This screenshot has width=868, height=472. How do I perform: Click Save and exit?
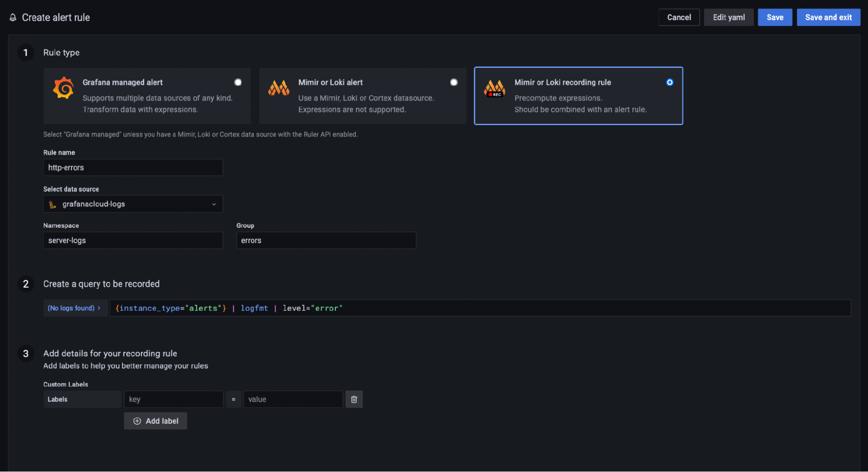pos(828,17)
